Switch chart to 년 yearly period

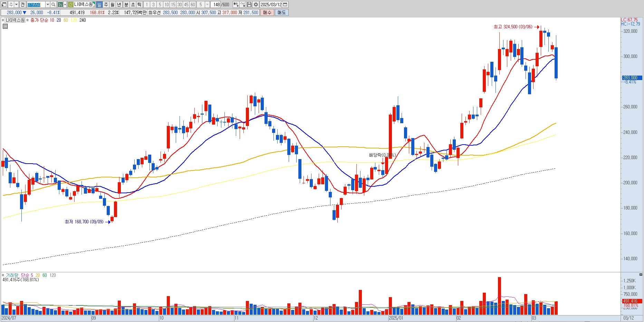[119, 4]
